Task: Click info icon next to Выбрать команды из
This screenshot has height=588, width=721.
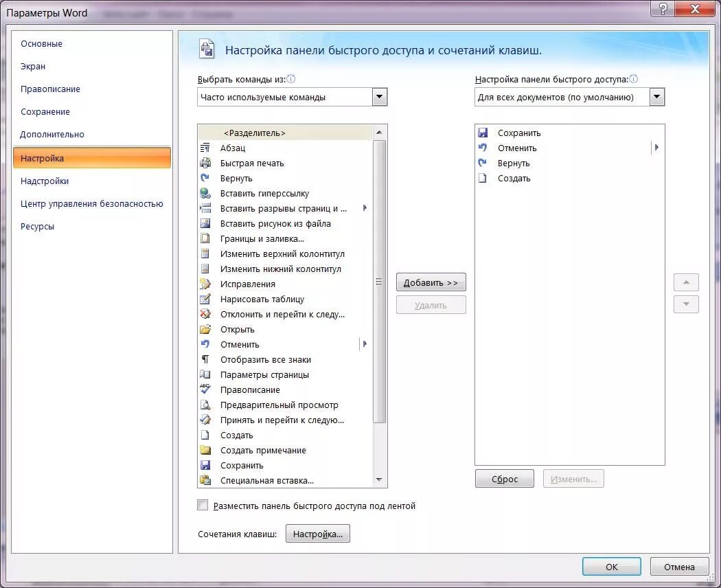Action: click(x=291, y=79)
